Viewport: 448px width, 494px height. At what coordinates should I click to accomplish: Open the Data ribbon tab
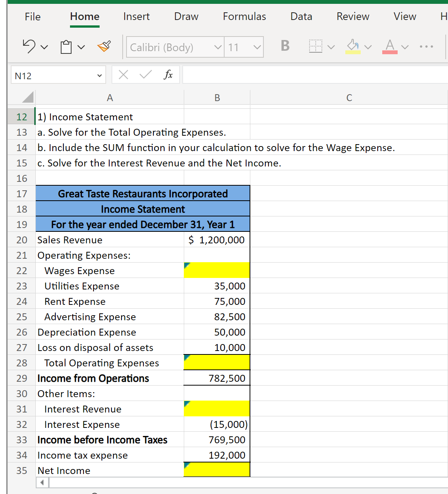(301, 17)
